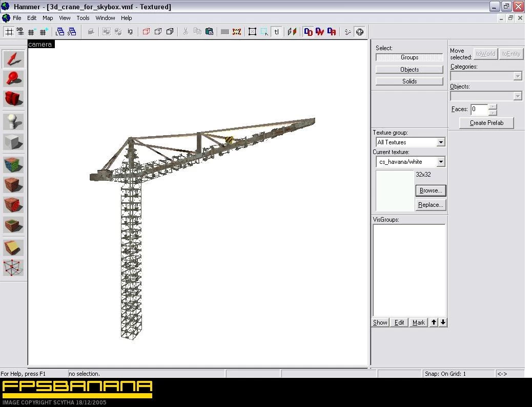Click the Group selection toolbar icon
The image size is (532, 407).
[x=107, y=32]
